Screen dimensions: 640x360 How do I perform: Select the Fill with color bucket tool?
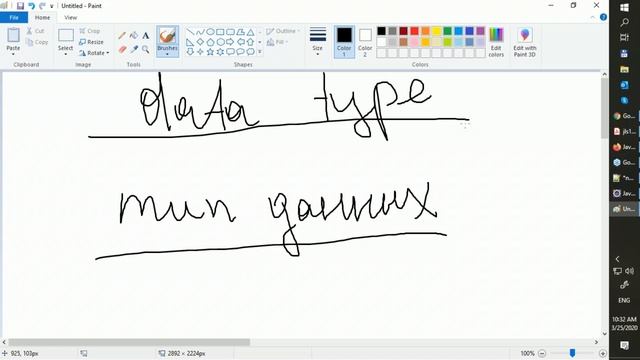134,36
